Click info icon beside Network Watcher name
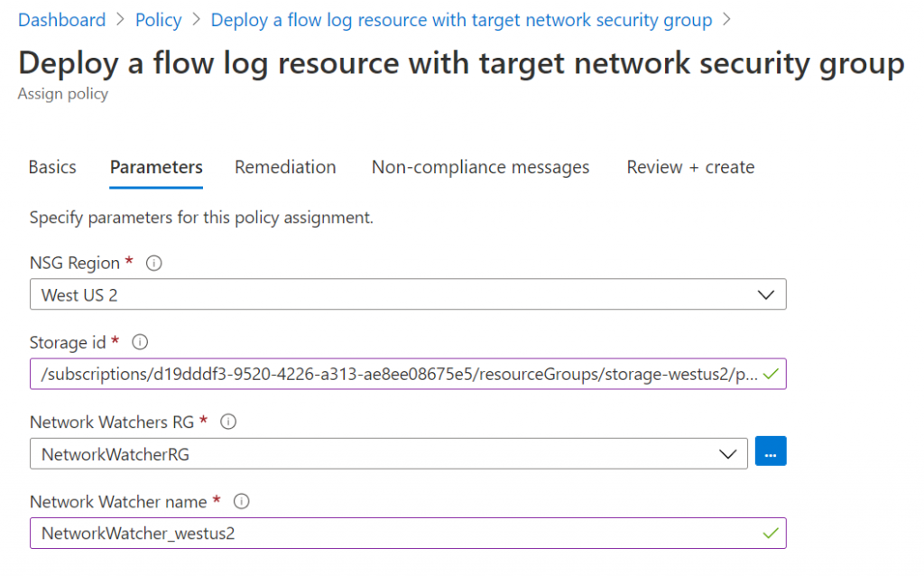The image size is (924, 576). (x=241, y=501)
